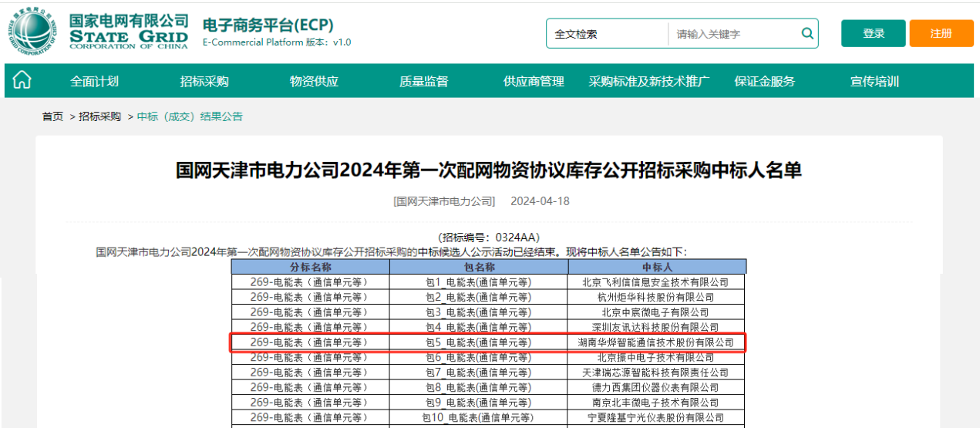Viewport: 980px width, 428px height.
Task: Click 宁夏隆基宁光仪表股份有限公司 cell
Action: (657, 417)
